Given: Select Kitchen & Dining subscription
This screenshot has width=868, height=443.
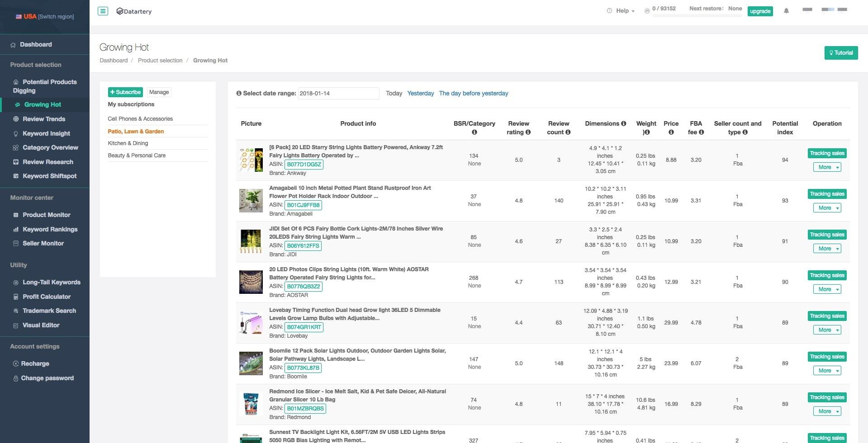Looking at the screenshot, I should 128,143.
